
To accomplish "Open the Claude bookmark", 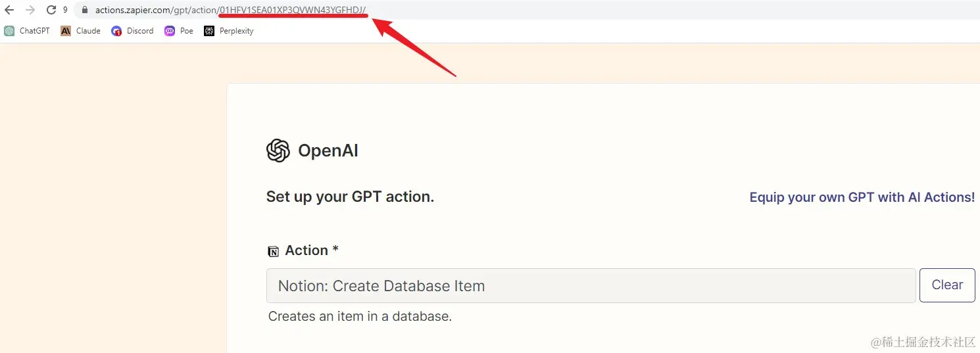I will [x=80, y=31].
